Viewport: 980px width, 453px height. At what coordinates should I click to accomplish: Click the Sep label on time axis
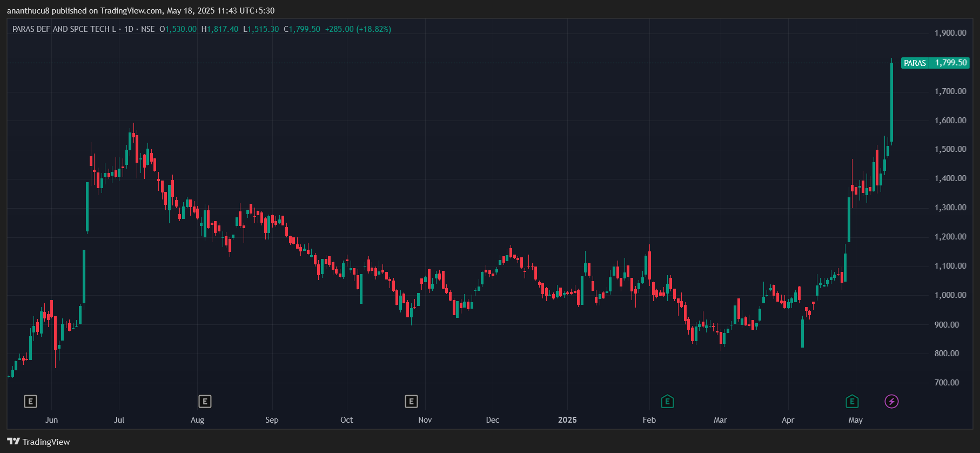coord(272,420)
